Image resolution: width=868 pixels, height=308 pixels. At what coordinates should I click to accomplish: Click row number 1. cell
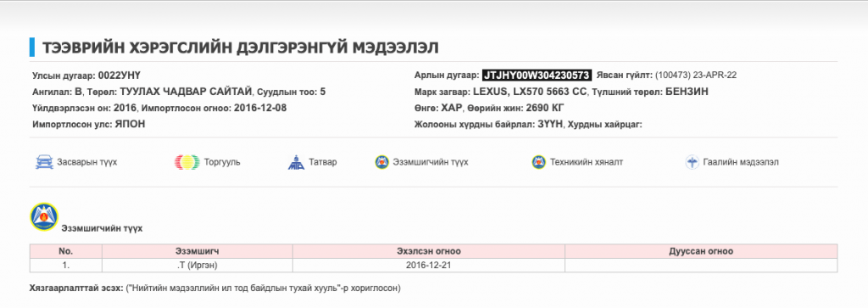point(66,266)
